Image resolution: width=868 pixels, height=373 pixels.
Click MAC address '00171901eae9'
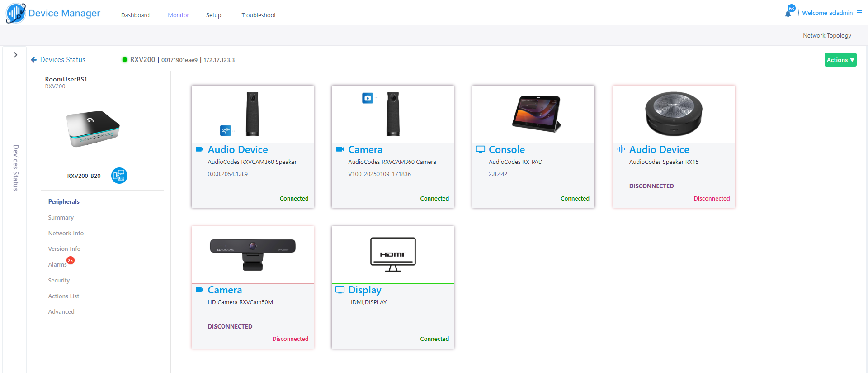coord(179,60)
